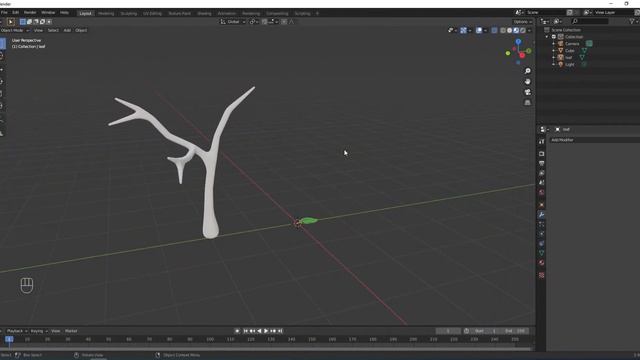
Task: Open Scene properties tab icon
Action: (542, 182)
